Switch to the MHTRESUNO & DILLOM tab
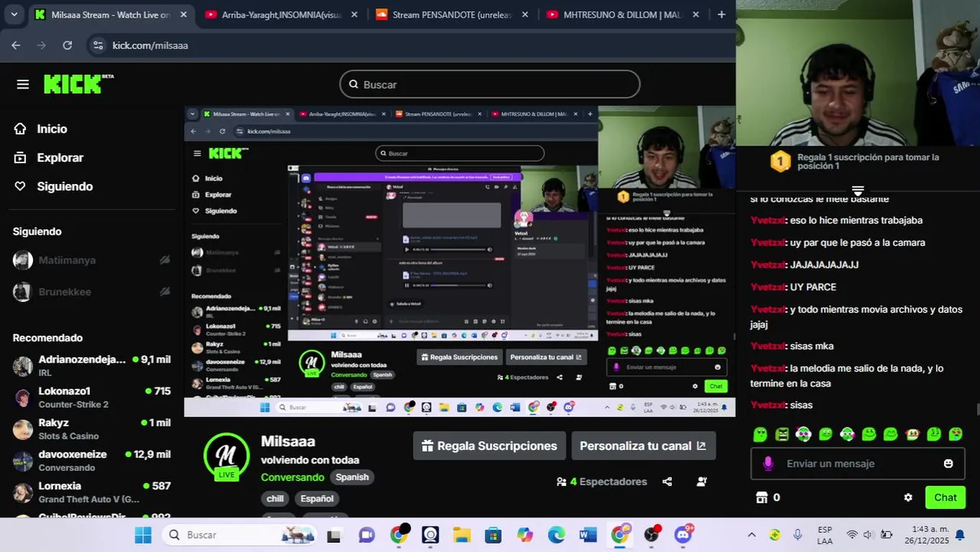Viewport: 980px width, 552px height. [621, 15]
